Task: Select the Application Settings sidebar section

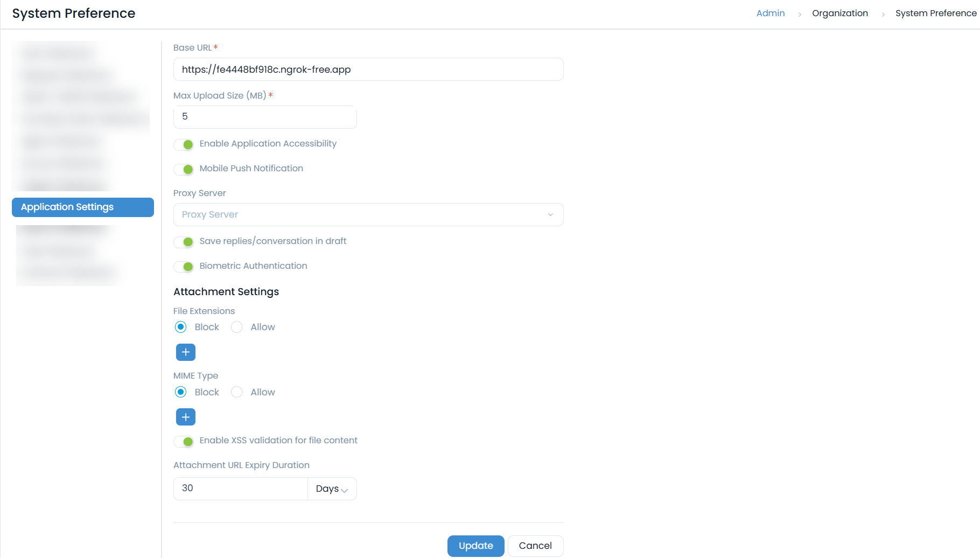Action: [x=82, y=207]
